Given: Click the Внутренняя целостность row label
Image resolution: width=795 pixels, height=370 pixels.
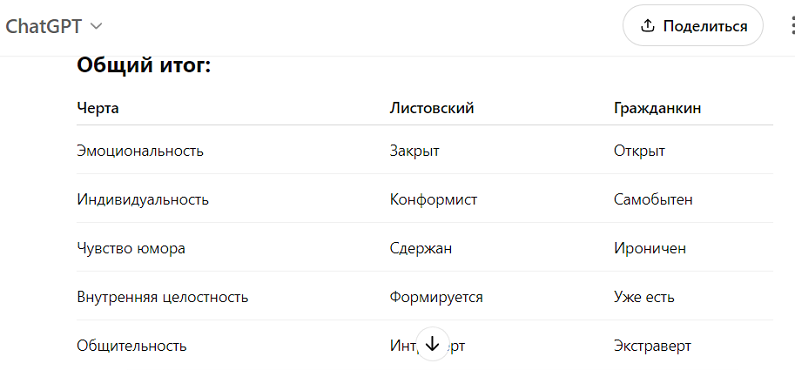Looking at the screenshot, I should (x=162, y=297).
